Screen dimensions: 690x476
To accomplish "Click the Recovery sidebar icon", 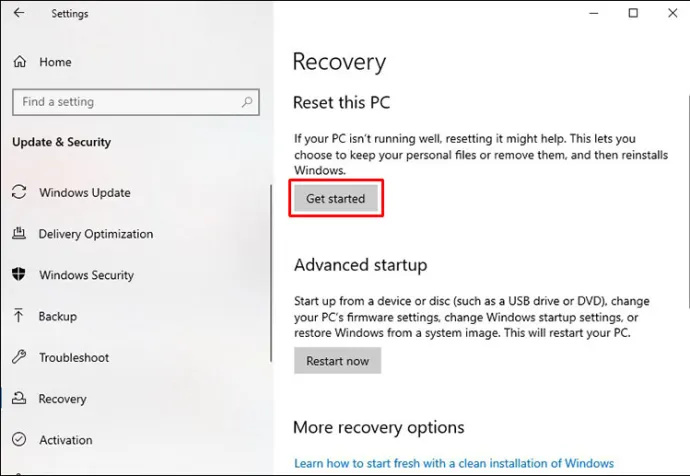I will click(19, 398).
